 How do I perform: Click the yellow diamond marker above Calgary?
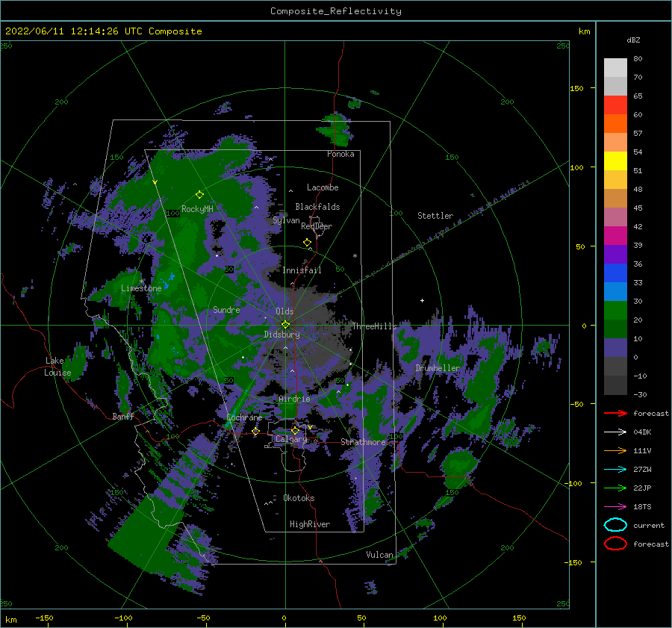tap(295, 430)
